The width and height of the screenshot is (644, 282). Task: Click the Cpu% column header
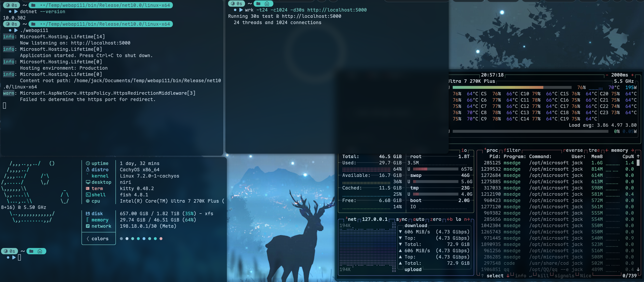pos(628,156)
